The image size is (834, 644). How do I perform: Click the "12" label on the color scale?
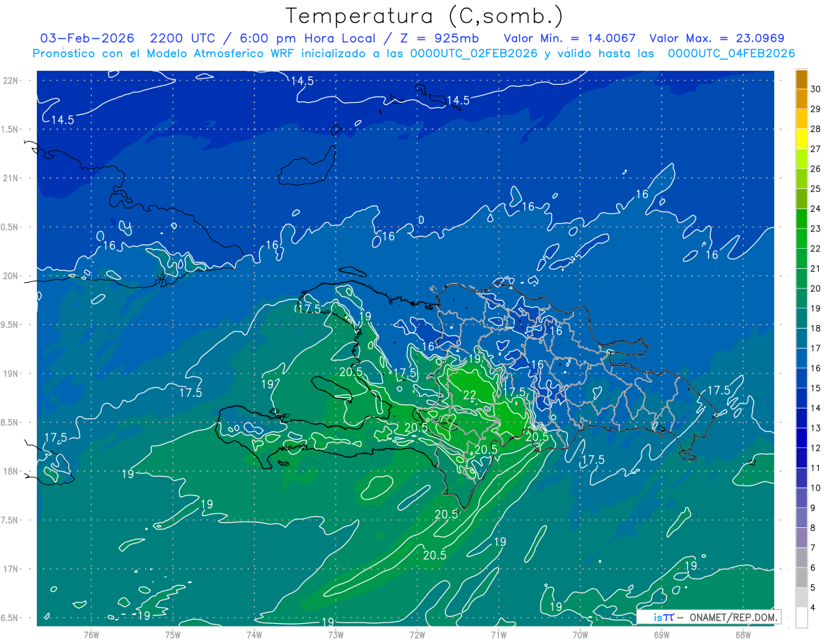(x=816, y=448)
